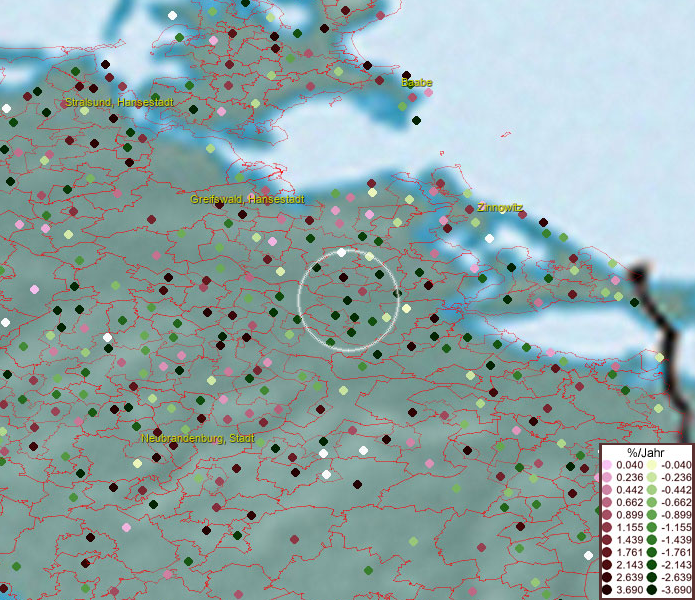
Task: Pick the -2.639 legend color swatch
Action: click(x=652, y=577)
